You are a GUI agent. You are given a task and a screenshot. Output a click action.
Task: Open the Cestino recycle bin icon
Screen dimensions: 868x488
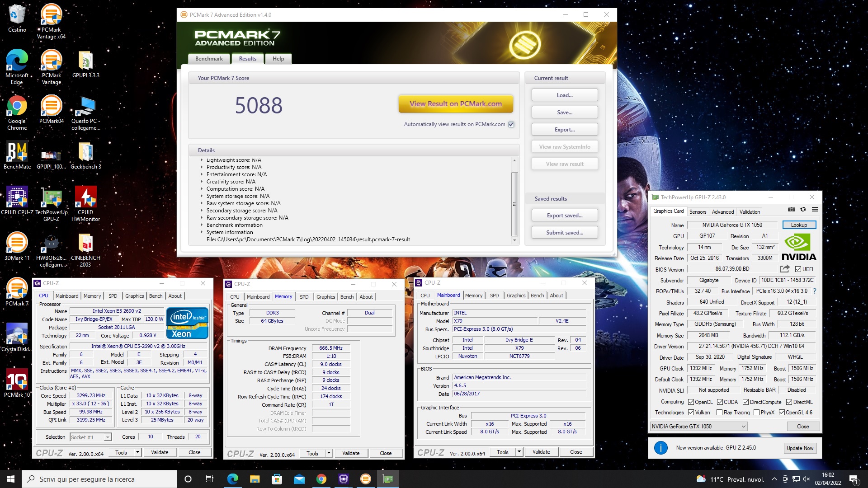click(17, 18)
